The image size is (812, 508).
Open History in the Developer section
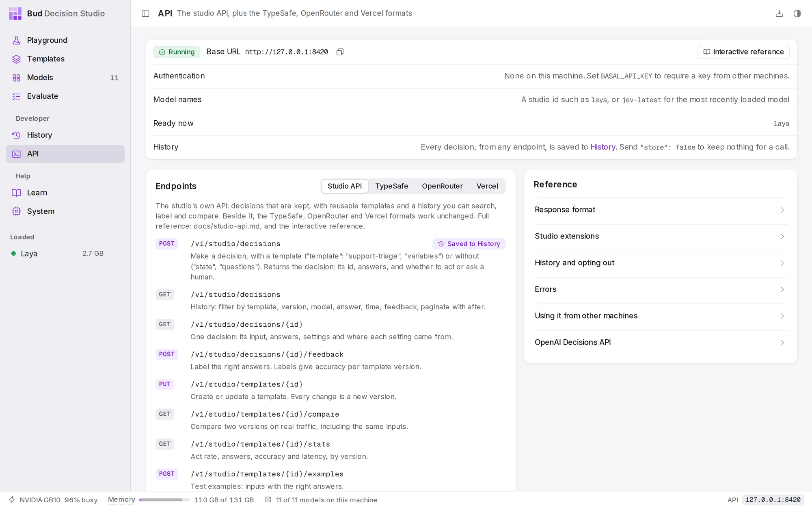[65, 135]
